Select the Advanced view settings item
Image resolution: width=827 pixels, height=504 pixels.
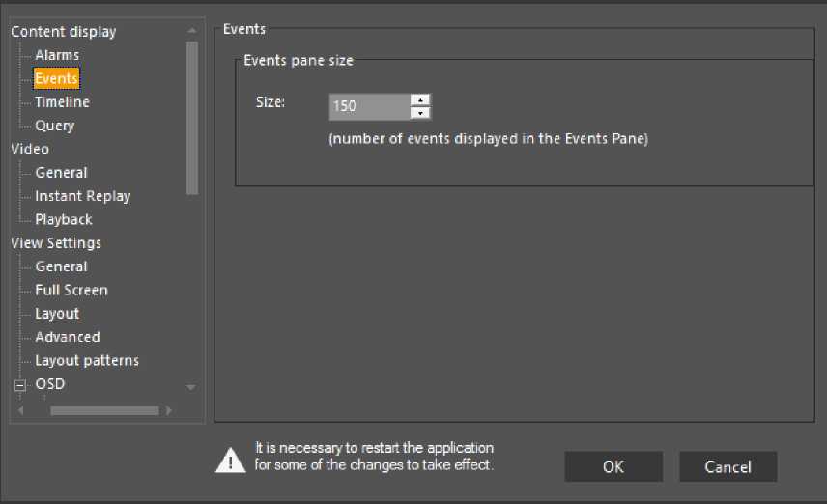(68, 337)
